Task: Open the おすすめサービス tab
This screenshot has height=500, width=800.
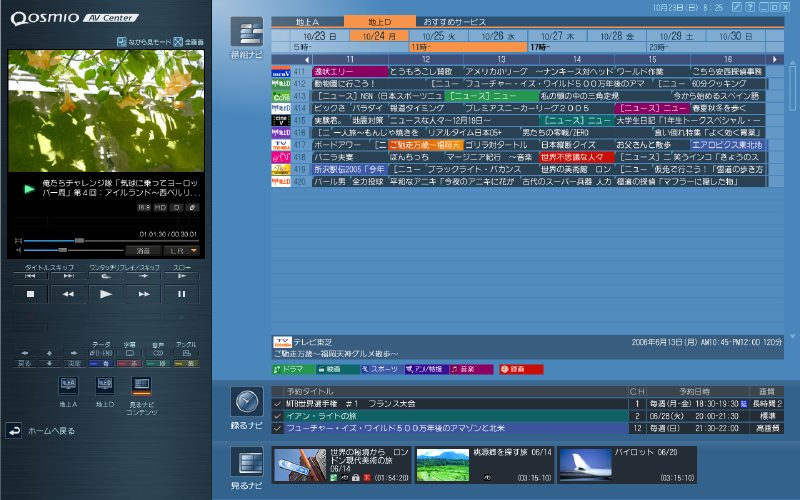Action: 454,21
